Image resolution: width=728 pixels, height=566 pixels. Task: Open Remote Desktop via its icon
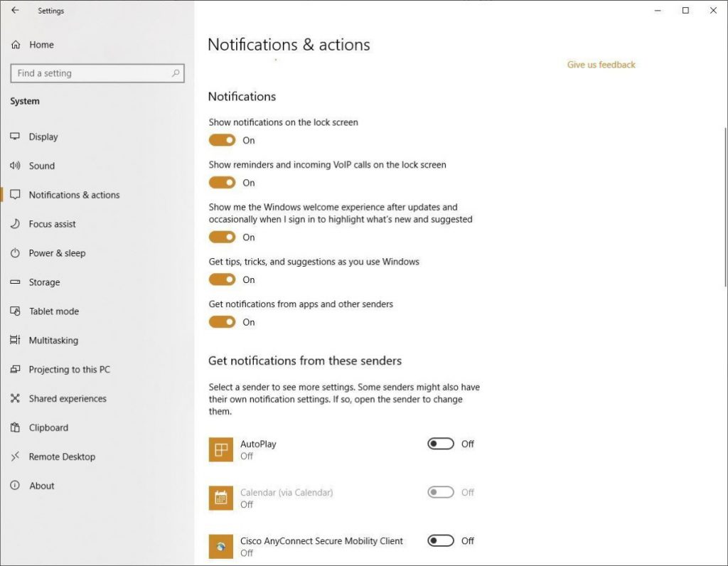point(16,456)
